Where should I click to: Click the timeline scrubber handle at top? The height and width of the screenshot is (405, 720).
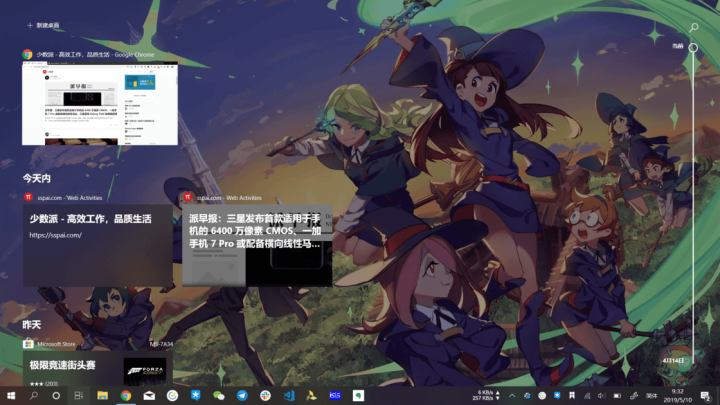pyautogui.click(x=693, y=47)
